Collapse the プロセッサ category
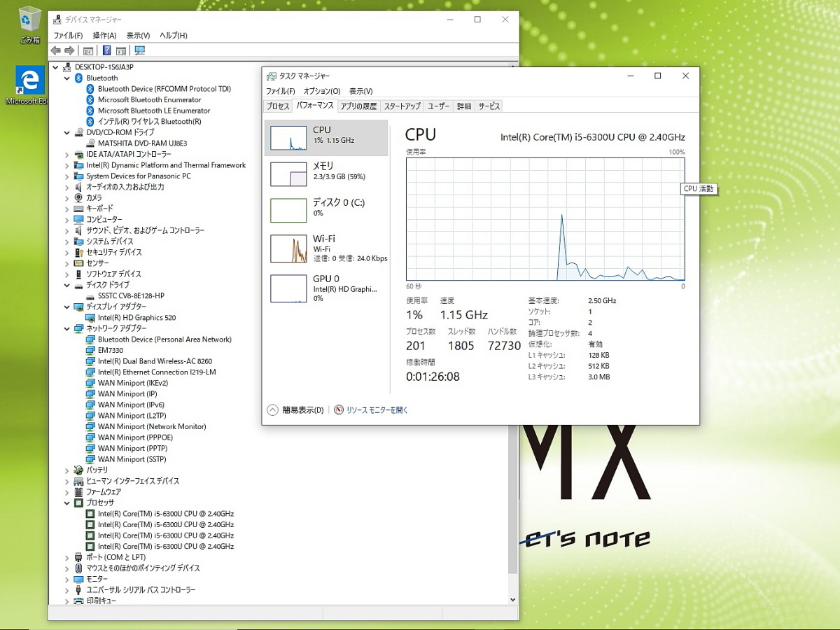Image resolution: width=840 pixels, height=630 pixels. [67, 503]
